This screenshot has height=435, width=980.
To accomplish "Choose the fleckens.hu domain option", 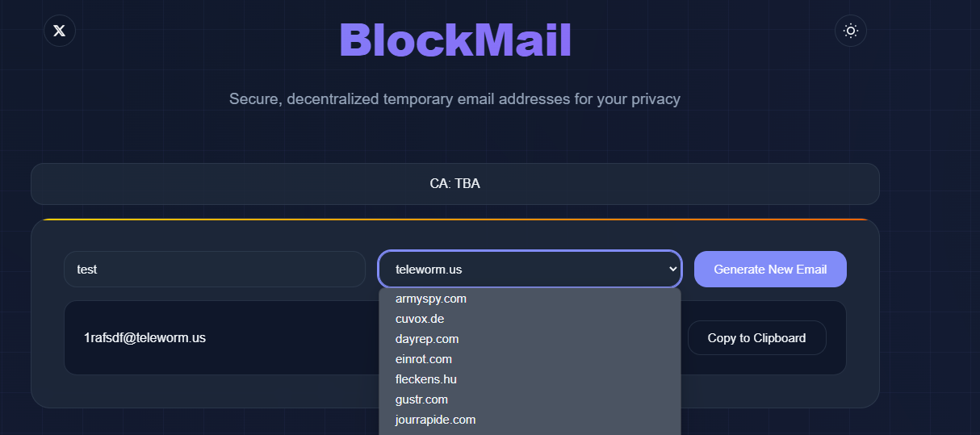I will point(426,379).
